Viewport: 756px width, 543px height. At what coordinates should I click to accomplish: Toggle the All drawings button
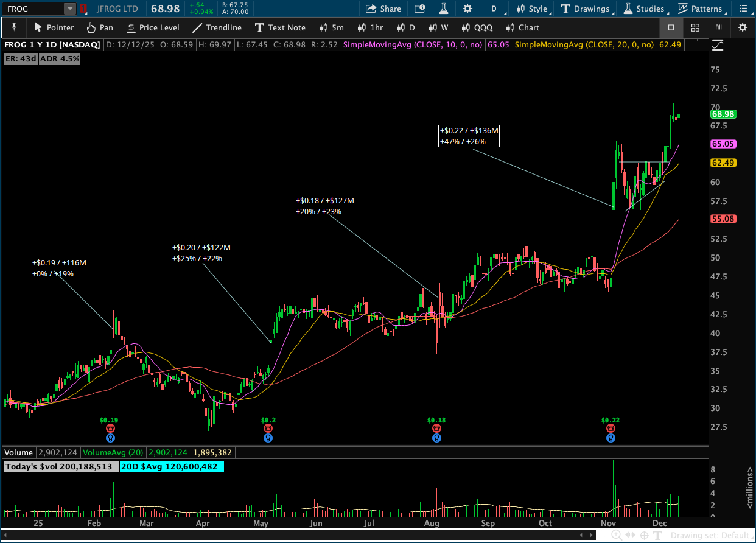coord(719,27)
